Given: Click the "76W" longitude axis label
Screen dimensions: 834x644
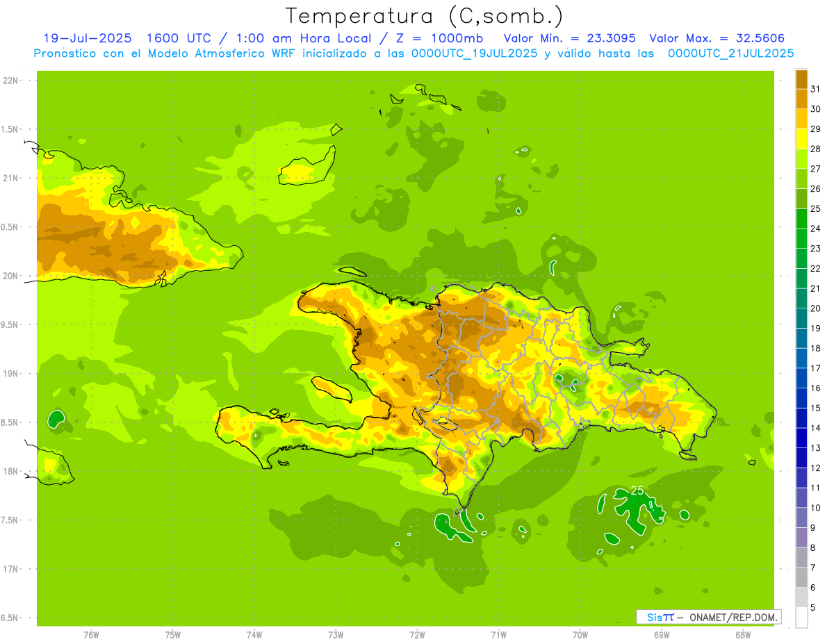Looking at the screenshot, I should click(x=91, y=635).
